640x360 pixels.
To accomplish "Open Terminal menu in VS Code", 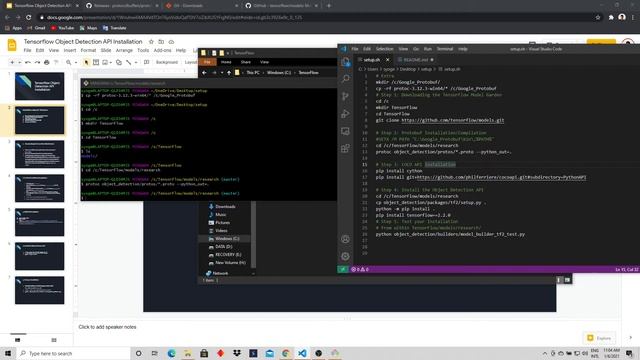I will [x=445, y=49].
